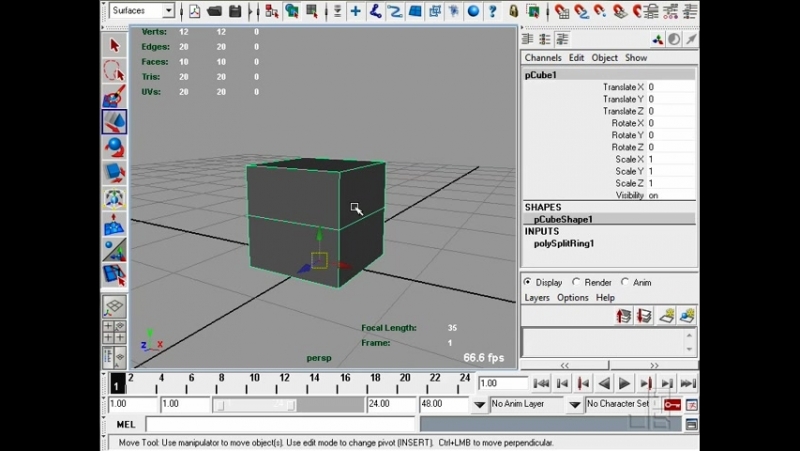800x451 pixels.
Task: Select the Universal Manipulator tool
Action: pyautogui.click(x=114, y=198)
